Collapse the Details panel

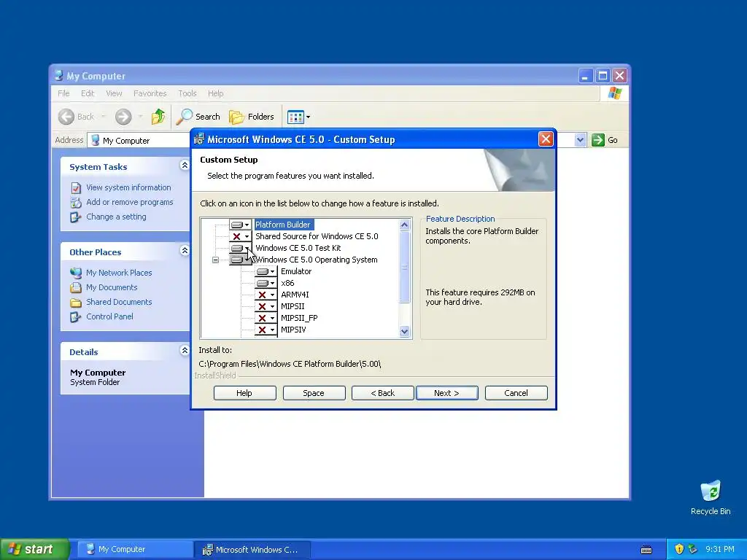tap(185, 351)
